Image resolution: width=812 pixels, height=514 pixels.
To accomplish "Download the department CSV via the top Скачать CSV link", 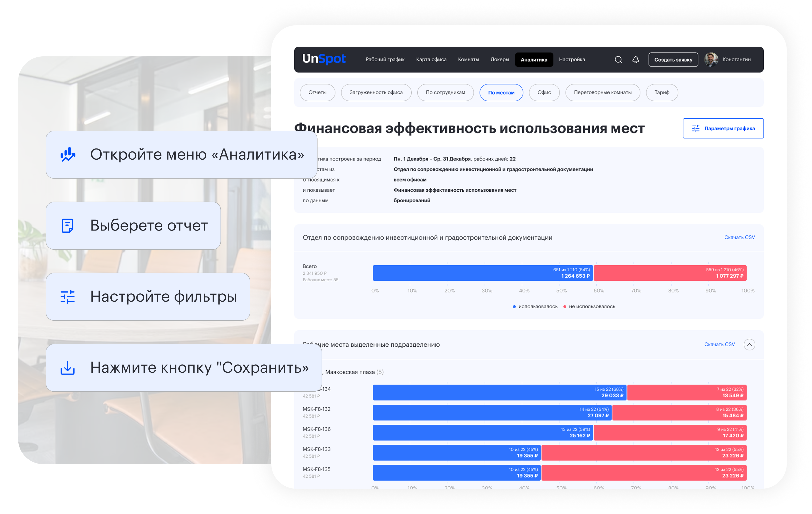I will (739, 237).
